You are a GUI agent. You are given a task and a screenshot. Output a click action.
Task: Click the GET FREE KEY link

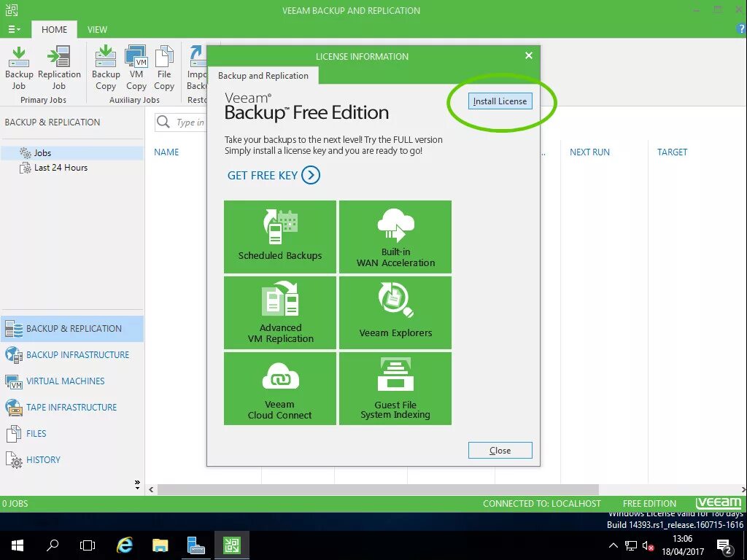263,175
